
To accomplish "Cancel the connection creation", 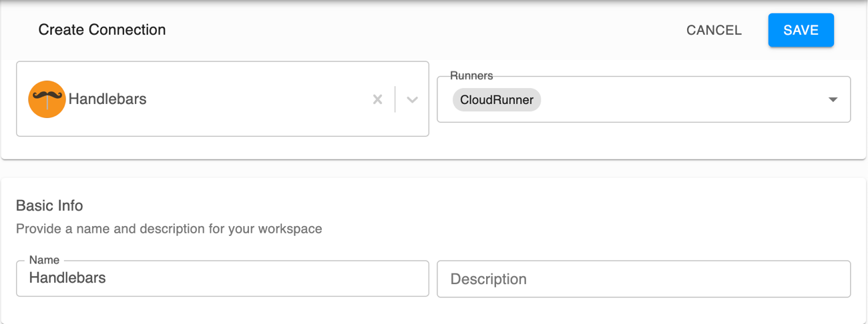I will [714, 30].
